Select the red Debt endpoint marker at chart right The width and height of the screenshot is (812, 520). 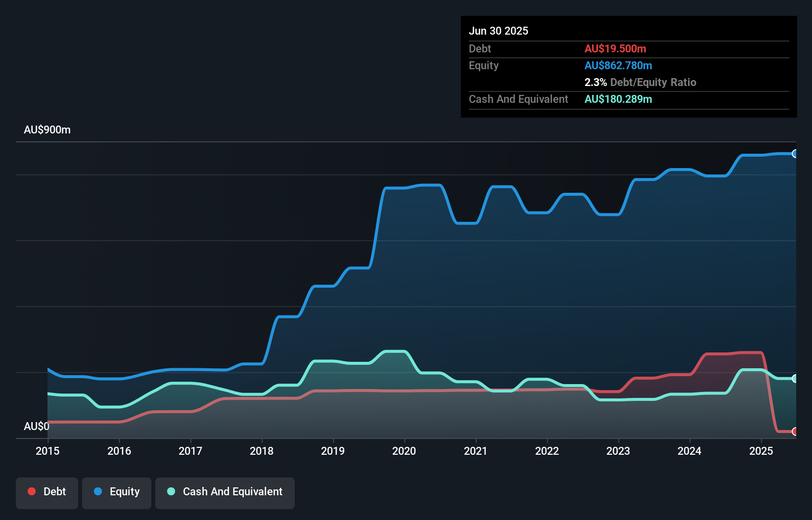[795, 431]
